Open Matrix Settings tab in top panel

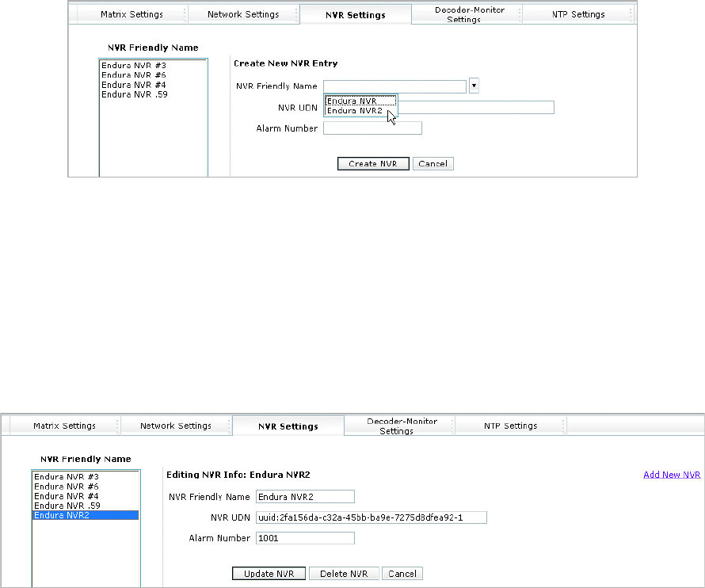[131, 14]
